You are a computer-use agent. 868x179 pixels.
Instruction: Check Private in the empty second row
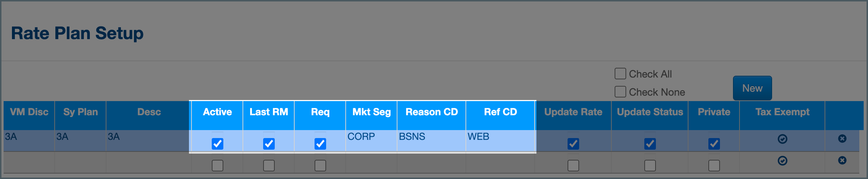[714, 165]
